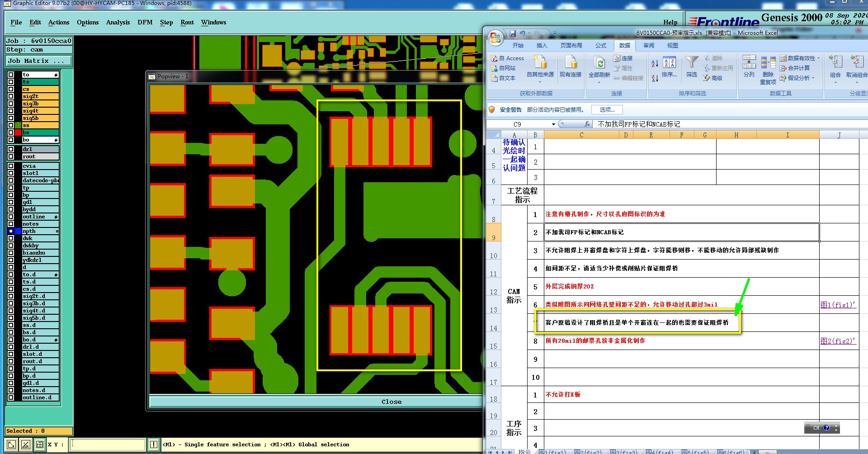868x454 pixels.
Task: Toggle display checkbox for layer 'to'
Action: 11,75
